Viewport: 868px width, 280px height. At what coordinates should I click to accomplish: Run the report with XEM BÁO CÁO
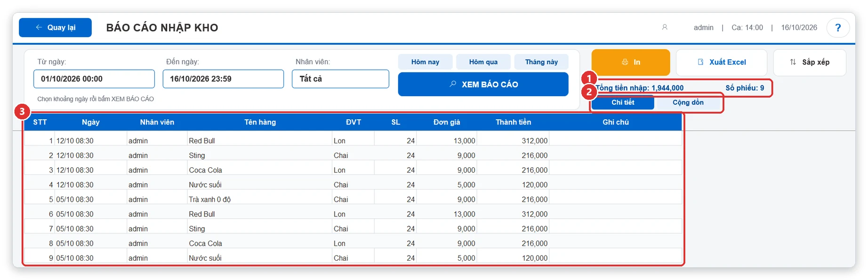(483, 84)
